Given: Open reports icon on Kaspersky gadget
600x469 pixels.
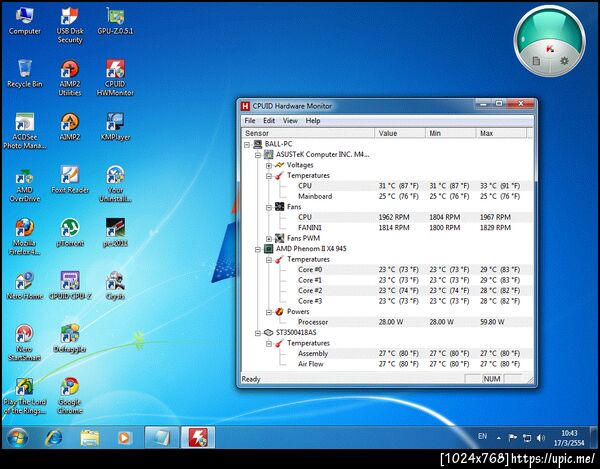Looking at the screenshot, I should (536, 60).
